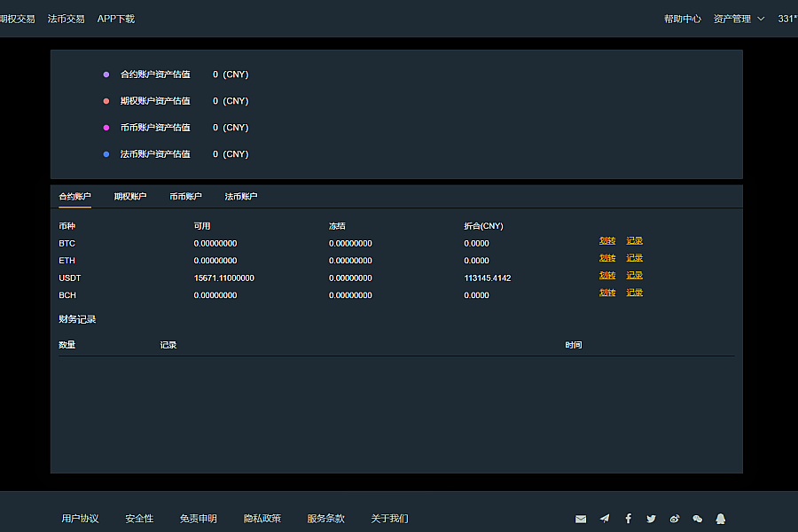Click the 币币账户资产估值 label
798x532 pixels.
coord(155,128)
